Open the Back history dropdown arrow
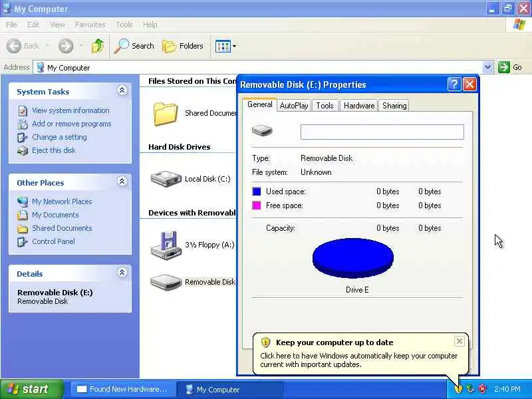Image resolution: width=532 pixels, height=399 pixels. pyautogui.click(x=47, y=46)
